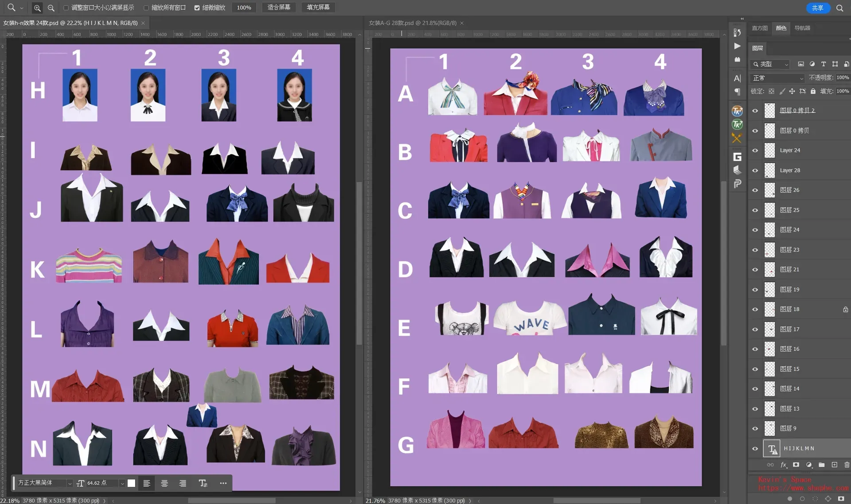Click the 不透明度 opacity value field

coord(843,77)
